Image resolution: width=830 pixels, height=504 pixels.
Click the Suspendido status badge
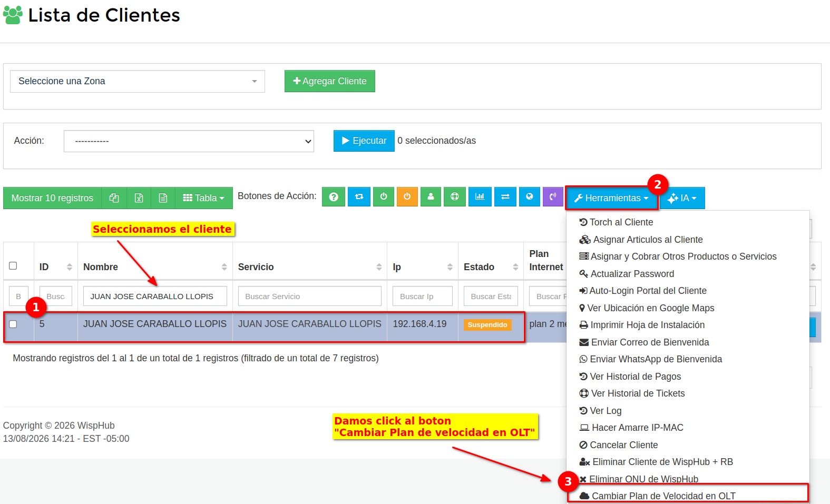coord(487,324)
